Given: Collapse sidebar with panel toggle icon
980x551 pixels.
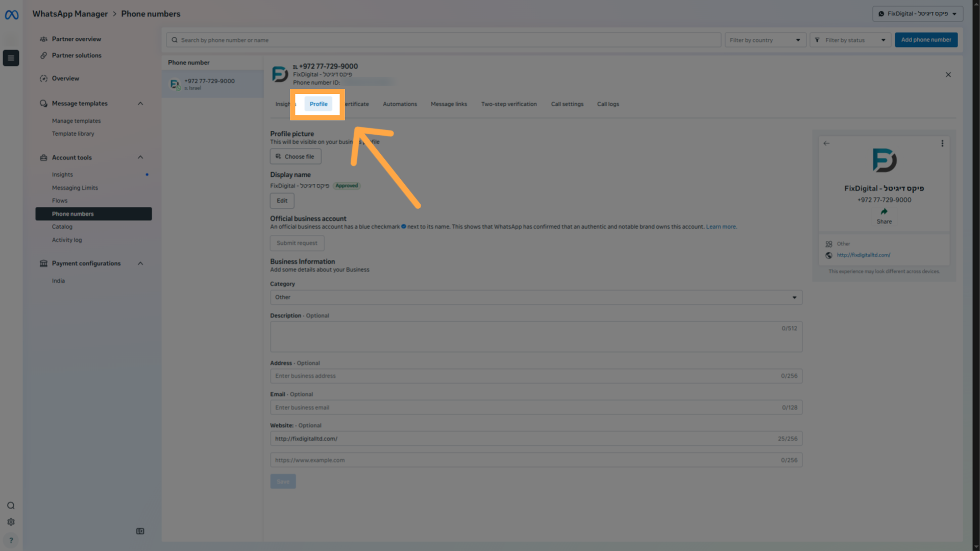Looking at the screenshot, I should [x=140, y=531].
